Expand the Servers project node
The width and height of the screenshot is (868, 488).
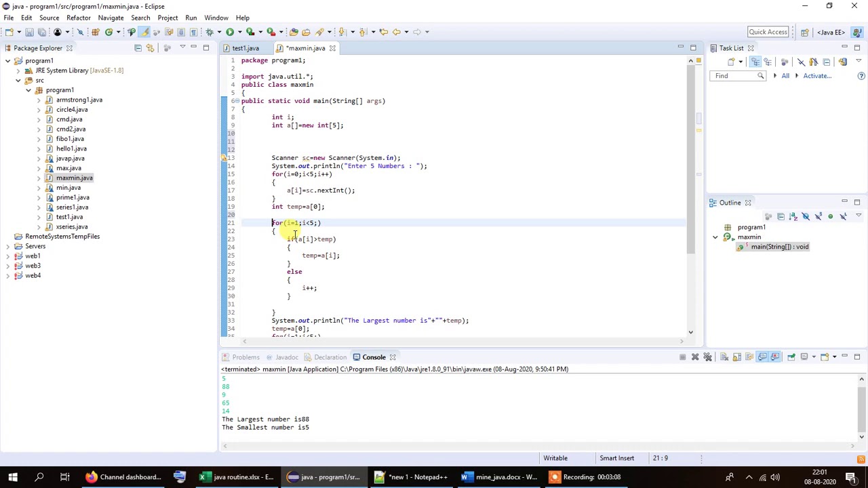[x=7, y=247]
